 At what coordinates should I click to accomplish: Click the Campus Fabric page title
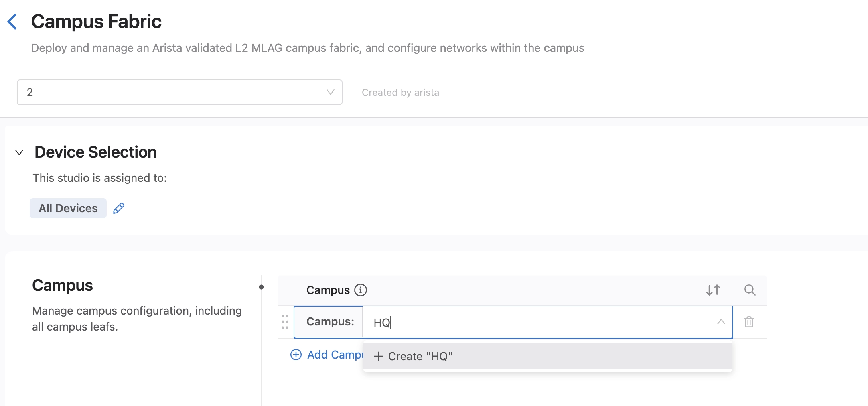pyautogui.click(x=96, y=22)
